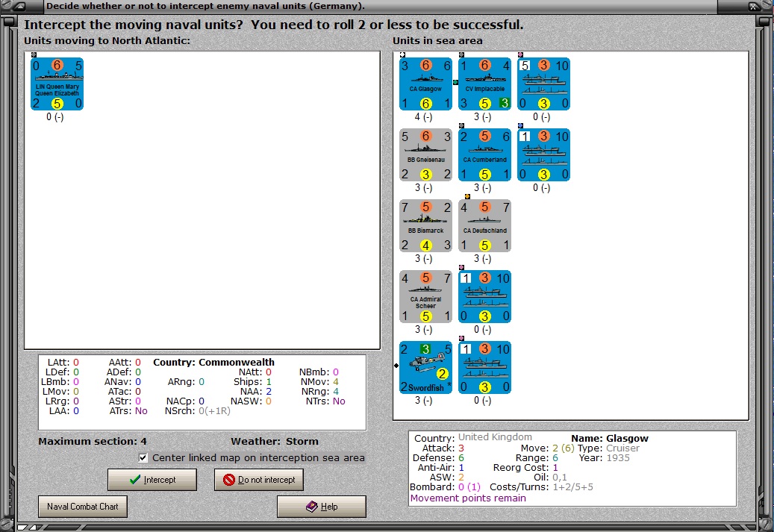The image size is (774, 532).
Task: Click 'Units in sea area' label
Action: [x=437, y=41]
